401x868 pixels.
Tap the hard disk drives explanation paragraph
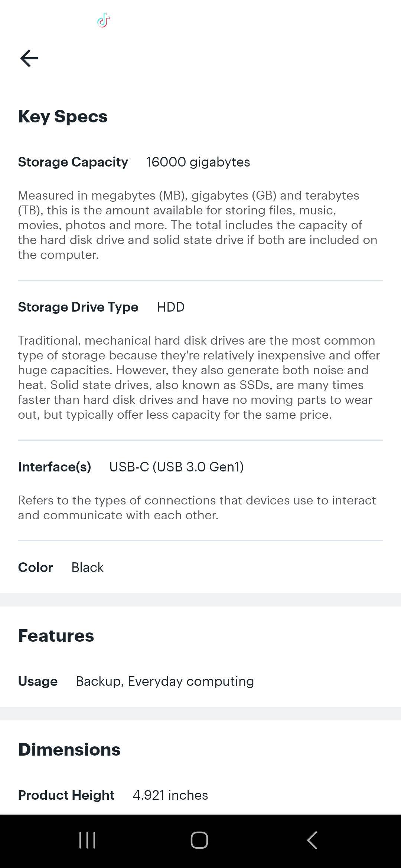(x=199, y=378)
